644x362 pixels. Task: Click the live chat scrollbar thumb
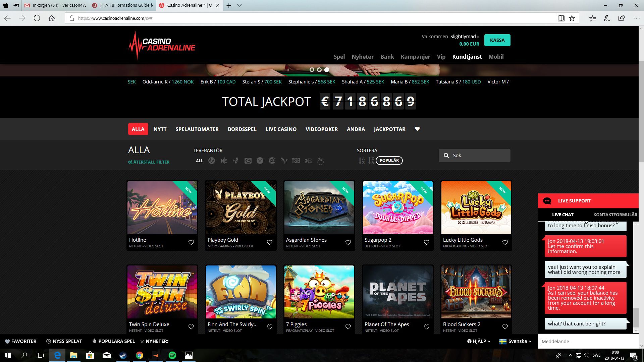coord(636,317)
